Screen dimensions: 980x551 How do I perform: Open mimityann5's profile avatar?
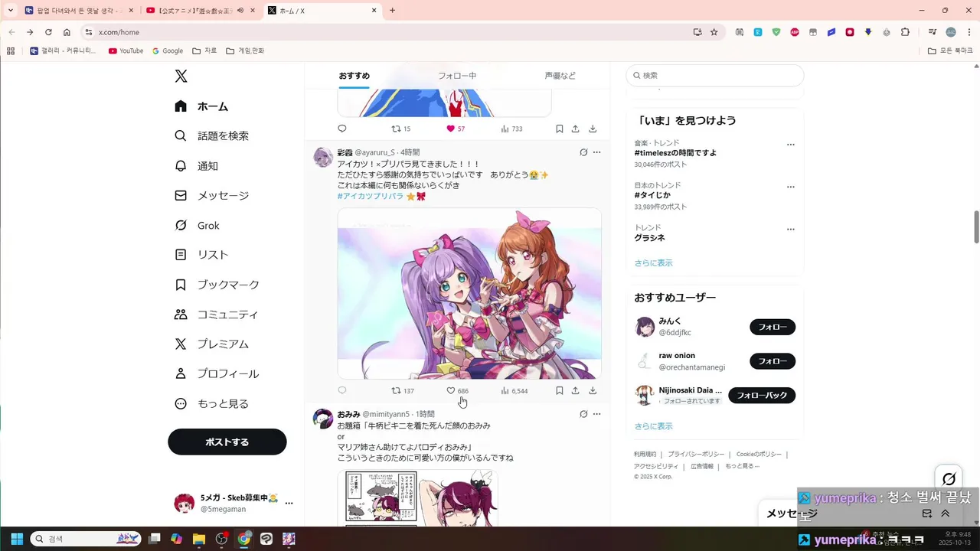(323, 419)
